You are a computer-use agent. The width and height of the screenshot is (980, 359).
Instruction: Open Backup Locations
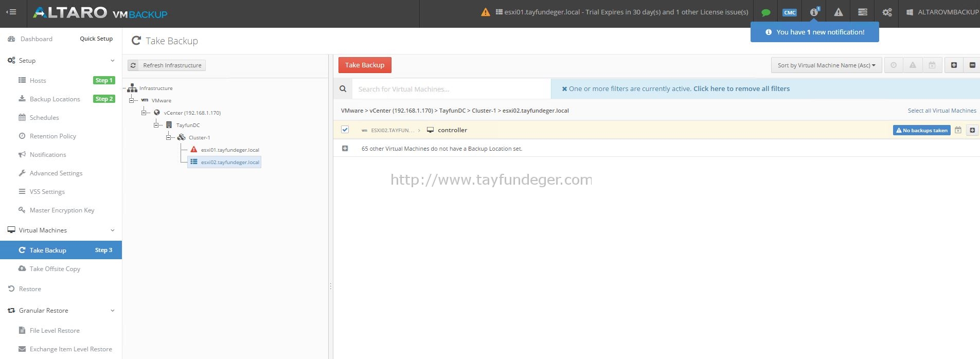coord(55,99)
